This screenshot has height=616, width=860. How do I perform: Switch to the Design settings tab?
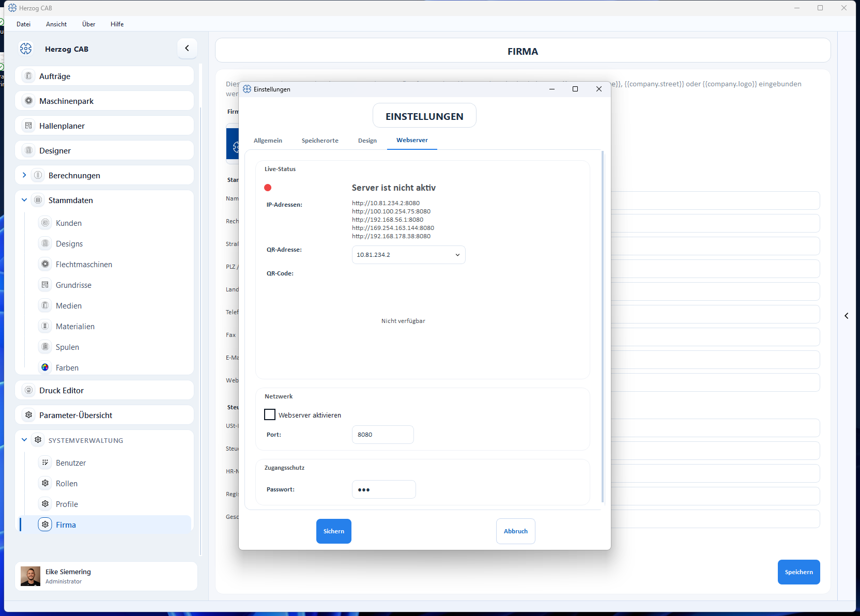pyautogui.click(x=367, y=141)
